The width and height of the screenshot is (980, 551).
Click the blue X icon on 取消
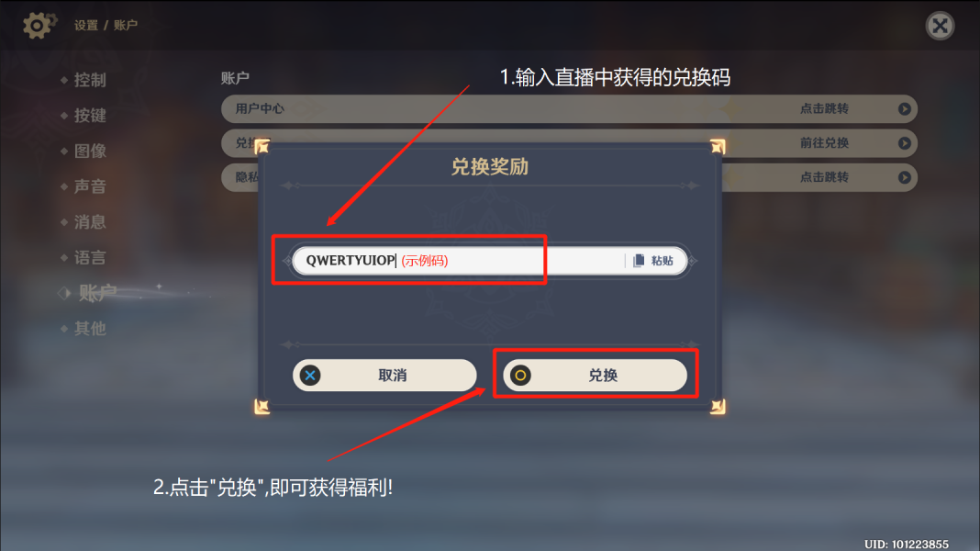pos(310,376)
